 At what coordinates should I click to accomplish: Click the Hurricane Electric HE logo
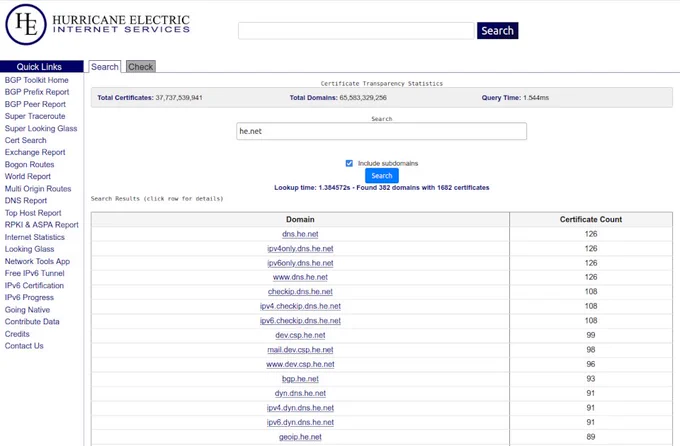(x=26, y=25)
